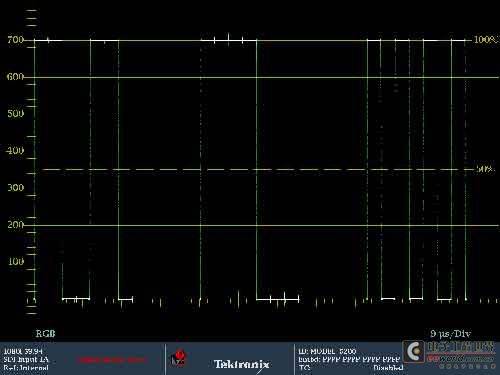Click the 200 mV scale label

pos(15,225)
